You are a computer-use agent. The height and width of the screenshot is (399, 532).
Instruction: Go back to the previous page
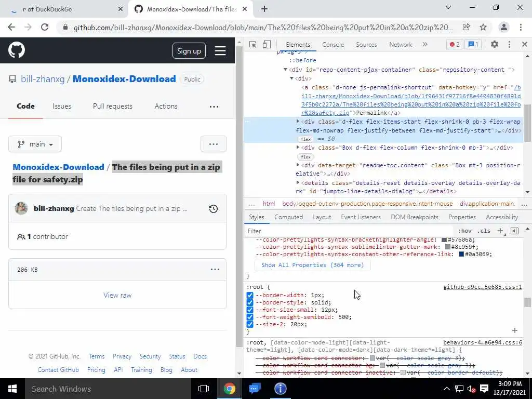click(x=11, y=27)
